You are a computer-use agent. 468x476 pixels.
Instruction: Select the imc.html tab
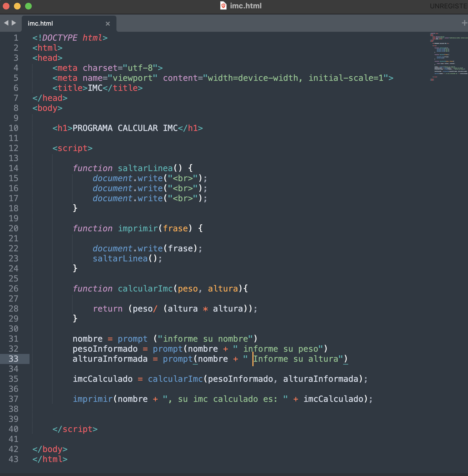[x=69, y=24]
